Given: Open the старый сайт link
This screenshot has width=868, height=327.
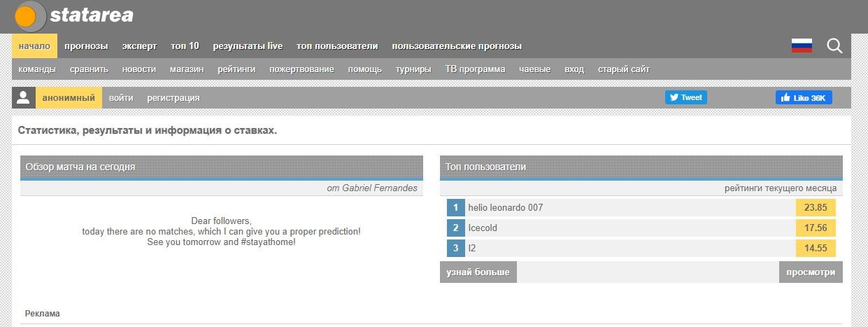Looking at the screenshot, I should click(623, 69).
